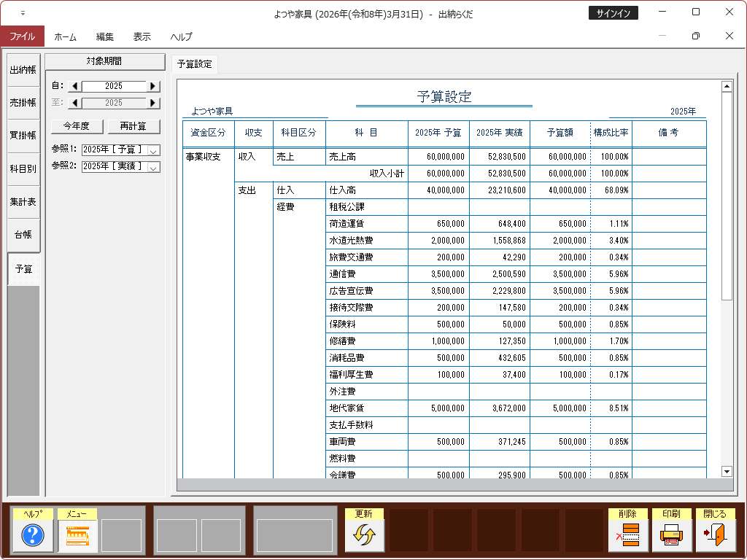Open the quick access toolbar dropdown

[x=23, y=13]
